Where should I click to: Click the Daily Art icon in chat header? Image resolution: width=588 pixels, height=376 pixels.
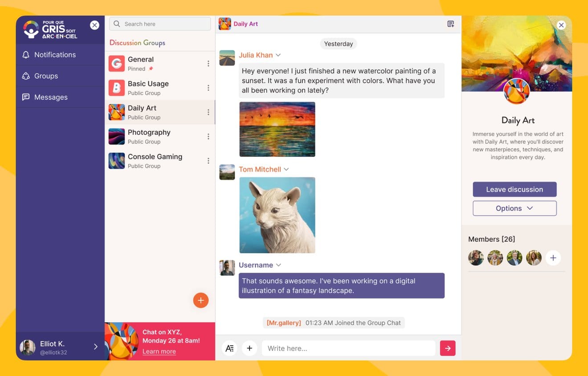(225, 24)
